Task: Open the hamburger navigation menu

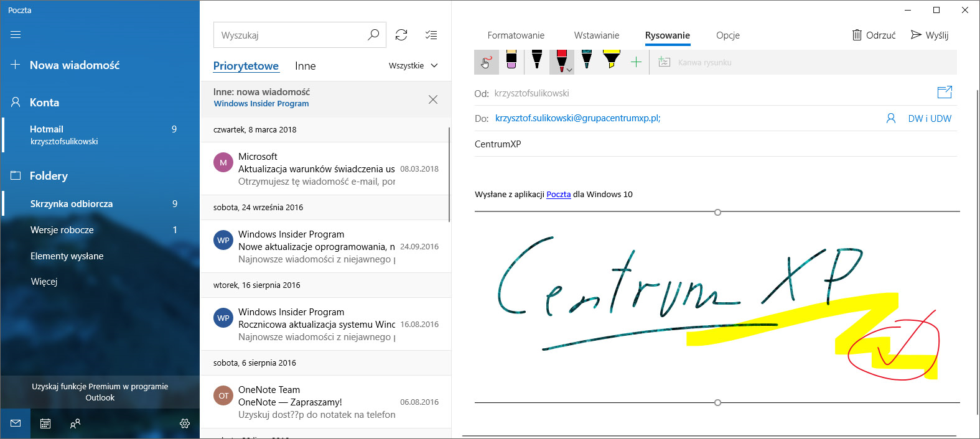Action: click(16, 35)
